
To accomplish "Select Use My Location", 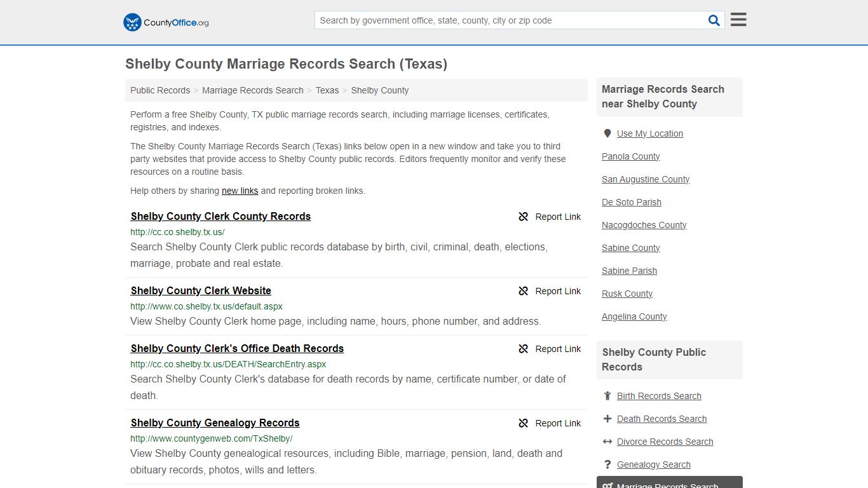I will pyautogui.click(x=650, y=133).
